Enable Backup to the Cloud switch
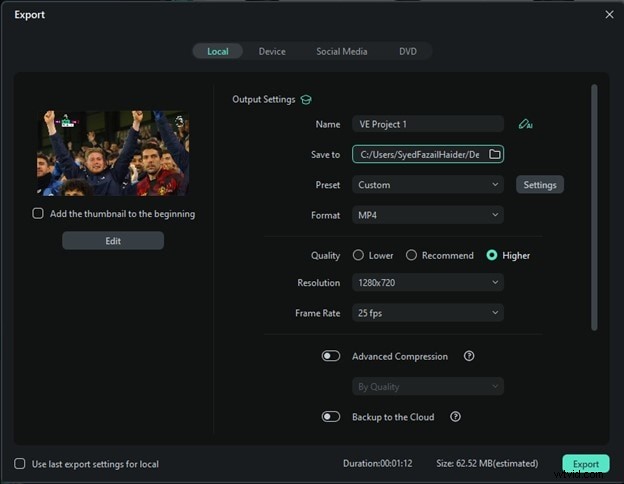 tap(331, 417)
